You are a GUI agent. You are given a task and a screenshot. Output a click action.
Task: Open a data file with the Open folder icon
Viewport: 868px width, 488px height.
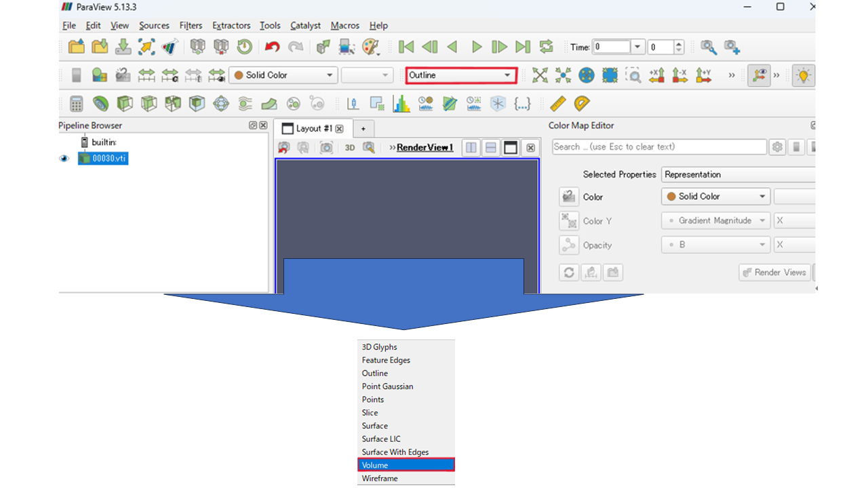[77, 46]
